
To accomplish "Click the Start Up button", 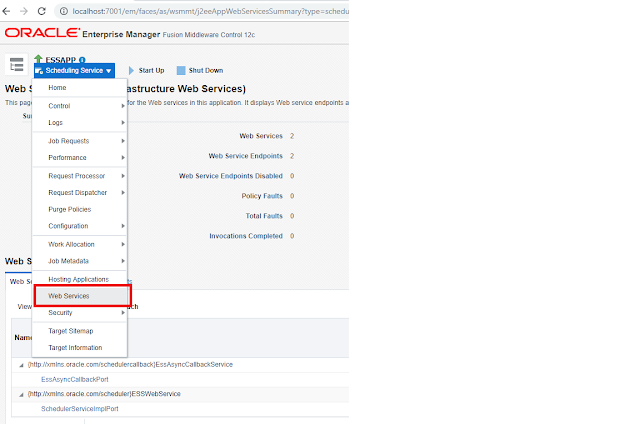I will [147, 71].
